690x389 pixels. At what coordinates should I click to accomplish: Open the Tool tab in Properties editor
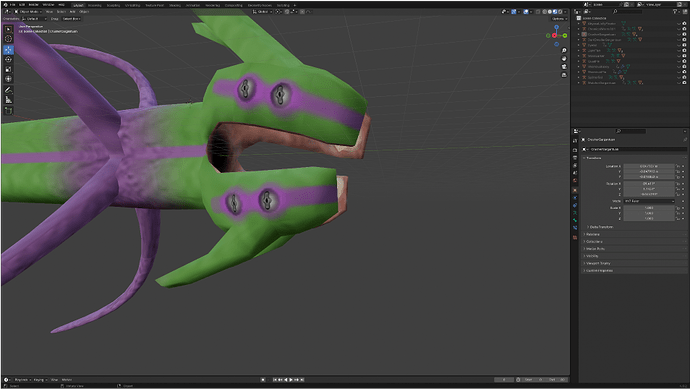click(575, 141)
